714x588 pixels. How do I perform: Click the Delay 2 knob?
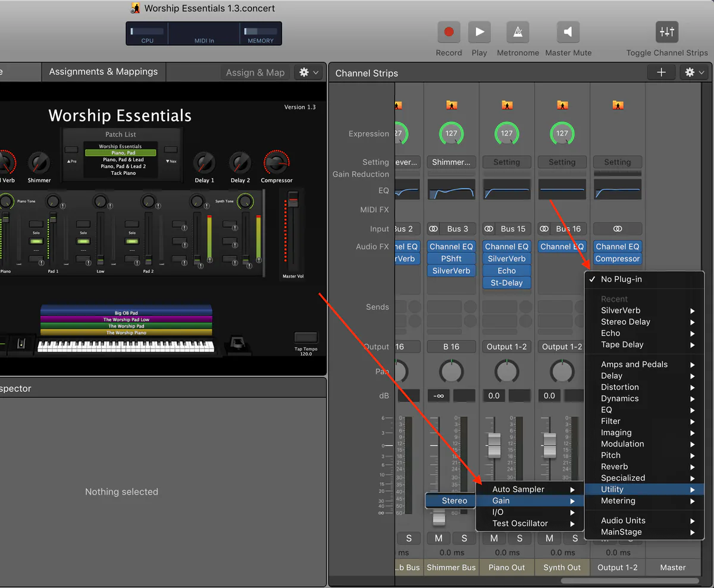click(240, 162)
